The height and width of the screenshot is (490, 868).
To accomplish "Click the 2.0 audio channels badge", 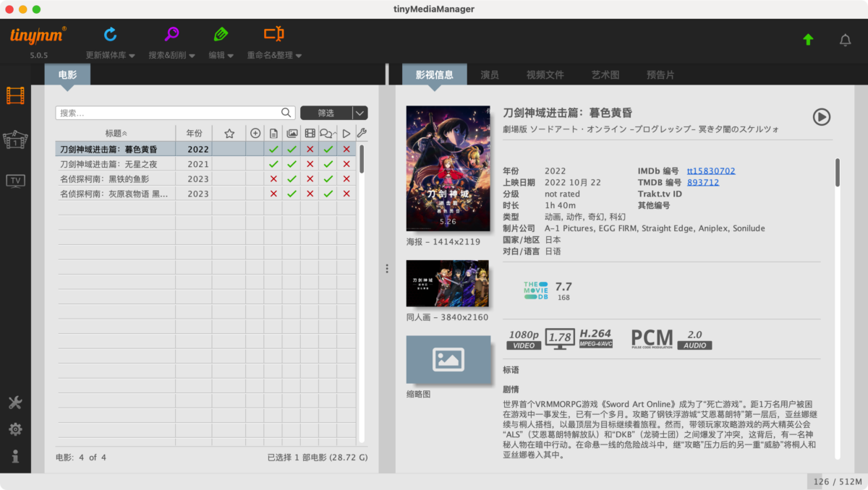I will 694,340.
